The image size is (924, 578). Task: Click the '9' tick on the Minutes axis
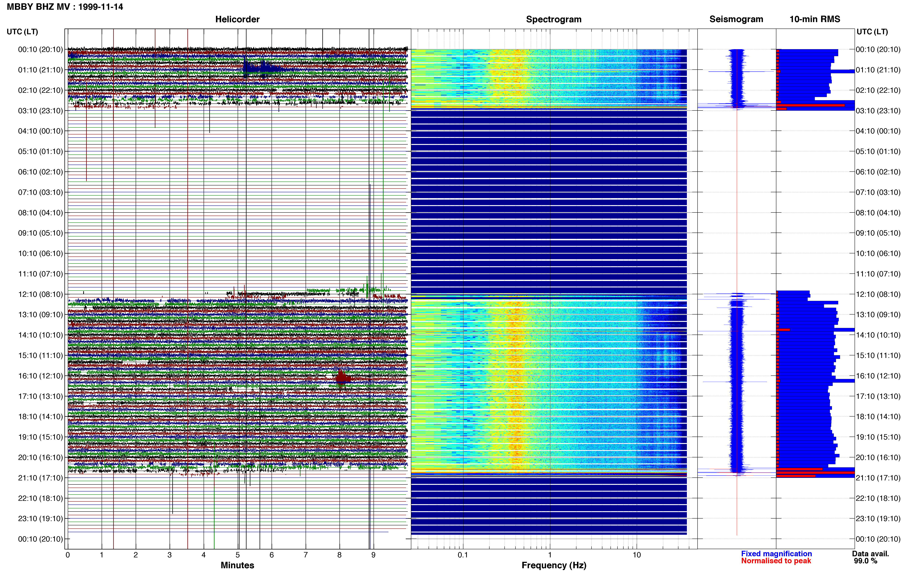click(373, 555)
